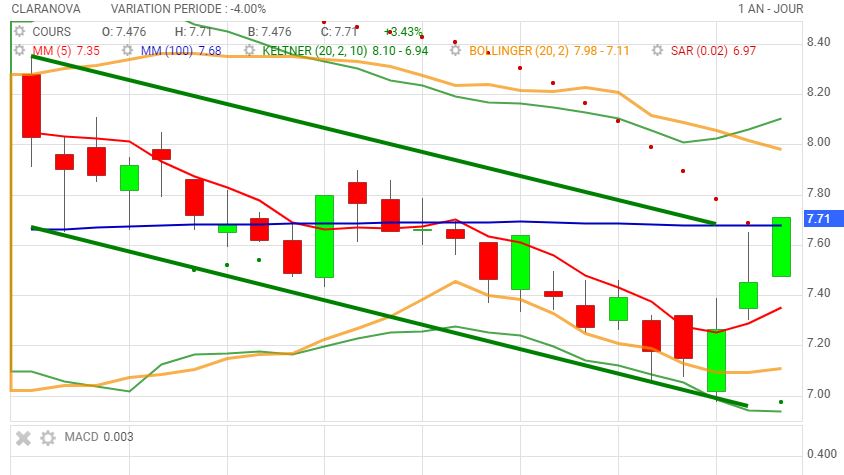Open settings gear for MACD panel
This screenshot has height=475, width=844.
tap(48, 438)
